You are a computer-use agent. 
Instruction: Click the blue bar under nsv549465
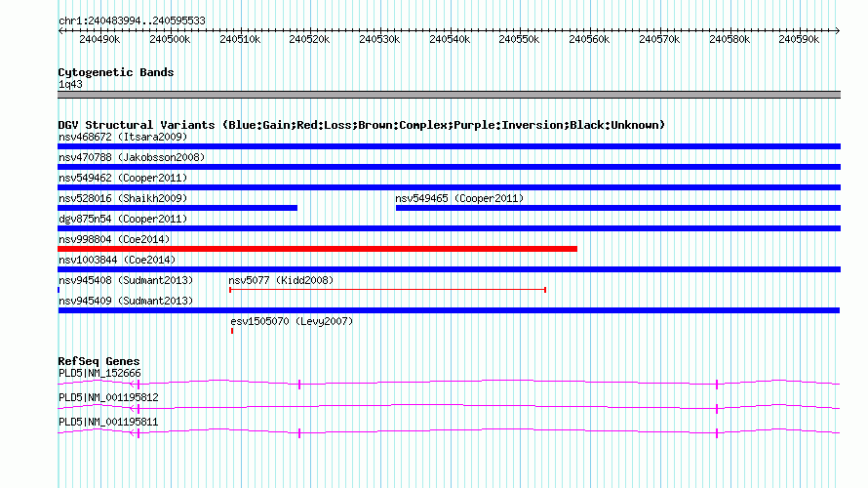tap(618, 208)
